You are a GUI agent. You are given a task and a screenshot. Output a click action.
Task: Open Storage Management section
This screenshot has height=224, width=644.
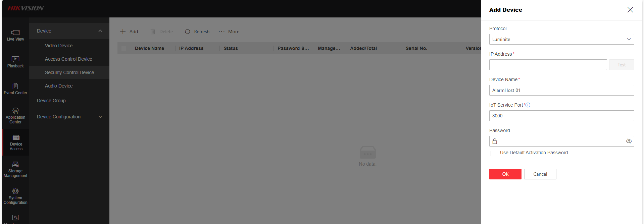pyautogui.click(x=15, y=169)
